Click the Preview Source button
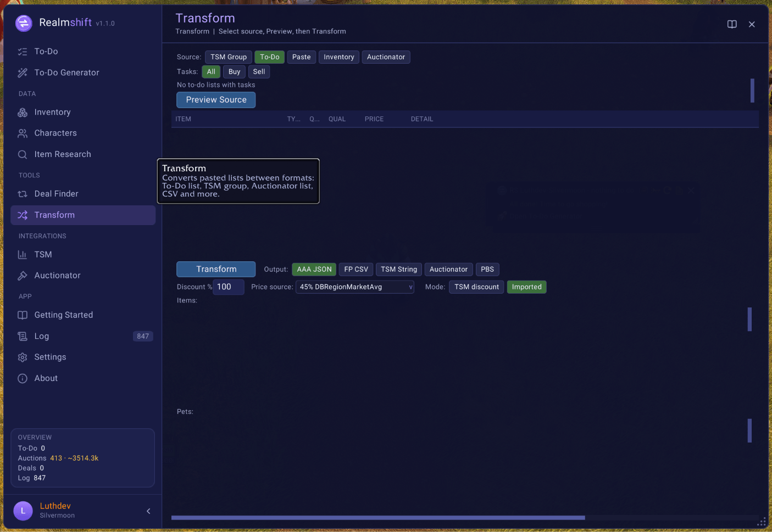Image resolution: width=772 pixels, height=532 pixels. pyautogui.click(x=216, y=100)
